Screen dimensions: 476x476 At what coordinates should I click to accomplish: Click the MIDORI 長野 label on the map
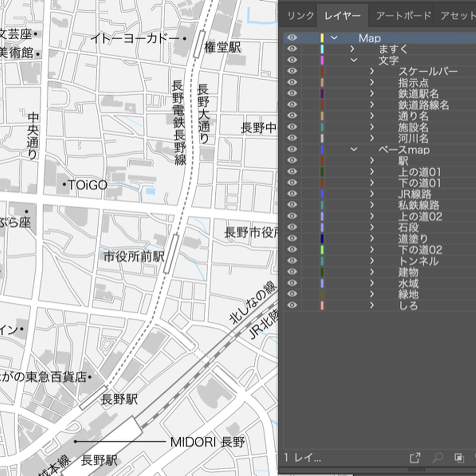click(x=207, y=442)
